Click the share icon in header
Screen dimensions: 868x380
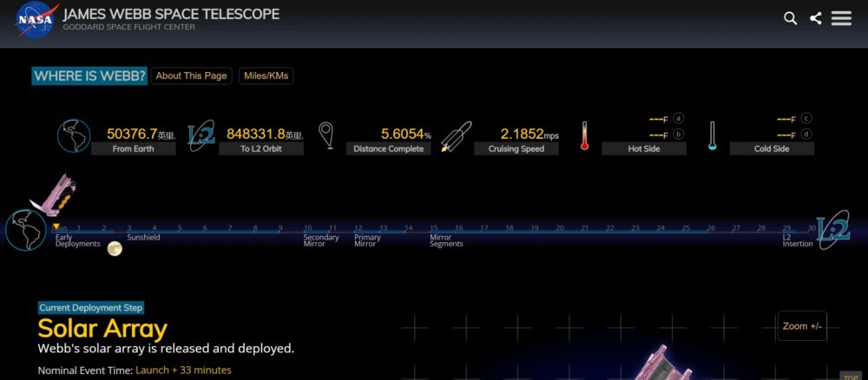(x=815, y=18)
